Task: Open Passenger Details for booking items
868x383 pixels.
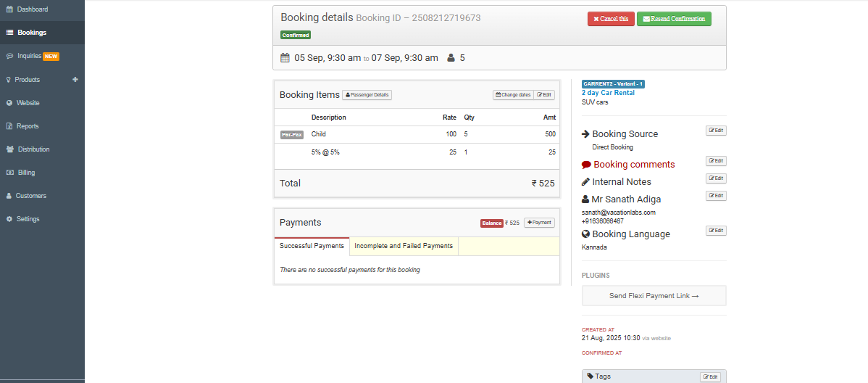Action: [367, 95]
